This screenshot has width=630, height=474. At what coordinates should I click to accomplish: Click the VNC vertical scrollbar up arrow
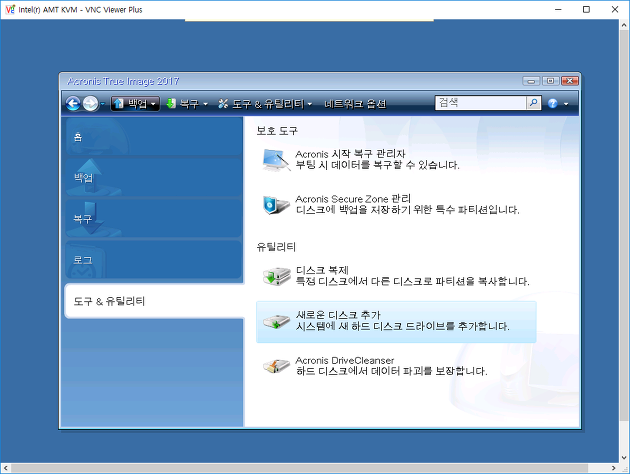pyautogui.click(x=624, y=25)
